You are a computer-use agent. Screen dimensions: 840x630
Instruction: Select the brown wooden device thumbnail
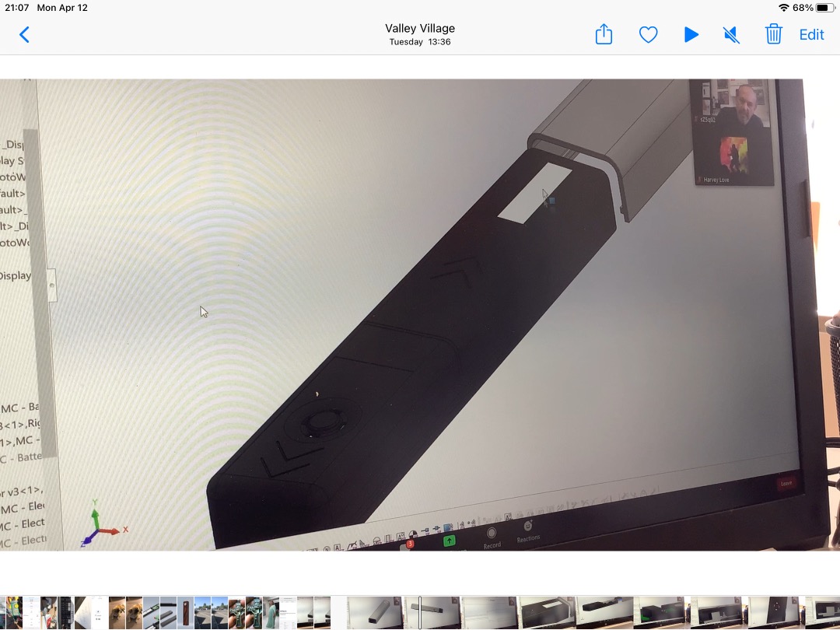185,613
